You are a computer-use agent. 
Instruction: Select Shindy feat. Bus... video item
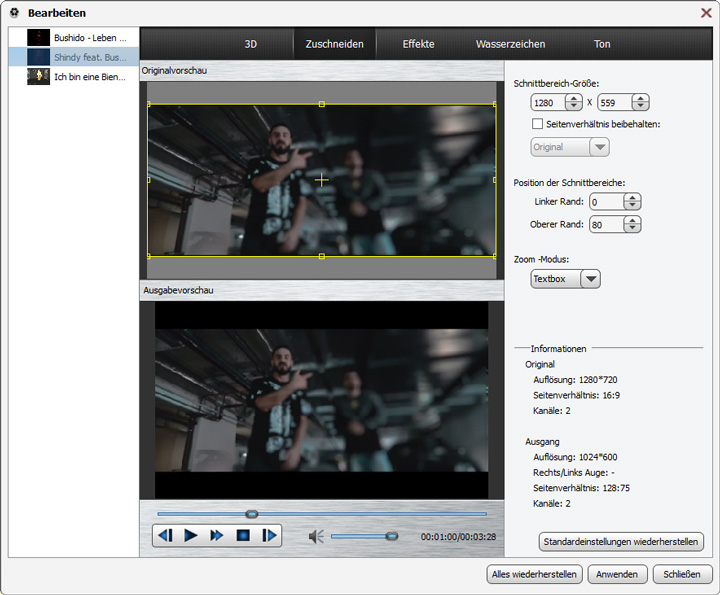pyautogui.click(x=74, y=57)
